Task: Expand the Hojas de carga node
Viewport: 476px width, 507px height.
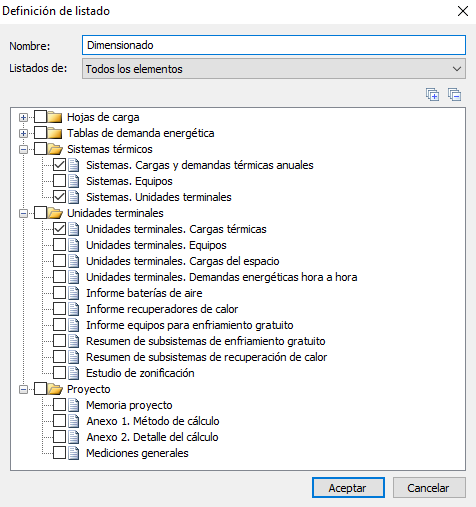Action: [23, 117]
